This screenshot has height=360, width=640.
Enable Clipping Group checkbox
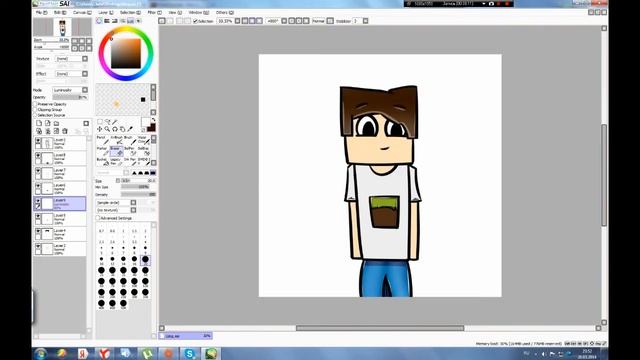[35, 109]
